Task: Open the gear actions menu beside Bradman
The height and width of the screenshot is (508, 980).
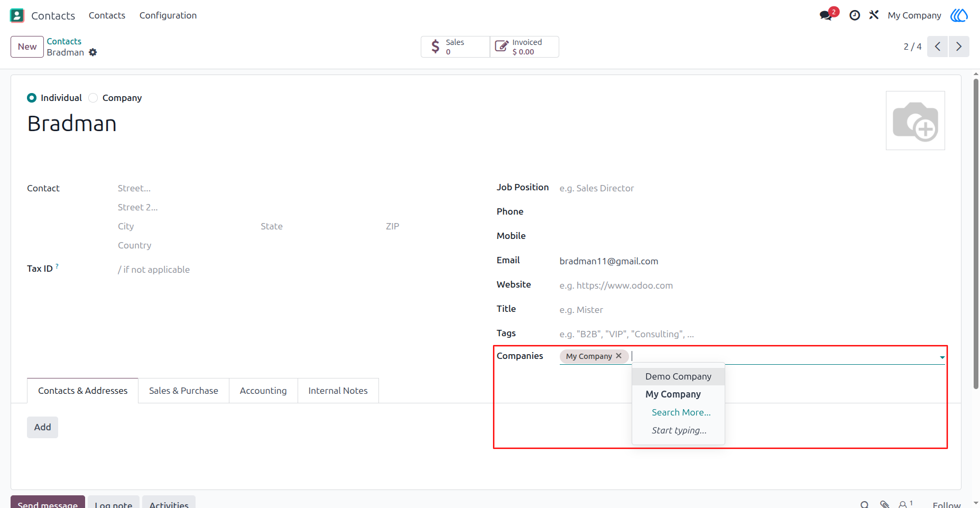Action: 93,52
